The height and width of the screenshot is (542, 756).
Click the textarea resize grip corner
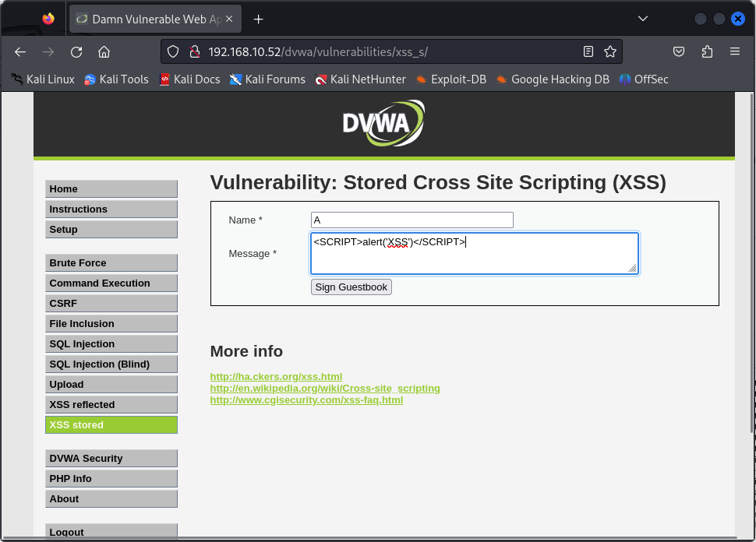[x=633, y=269]
